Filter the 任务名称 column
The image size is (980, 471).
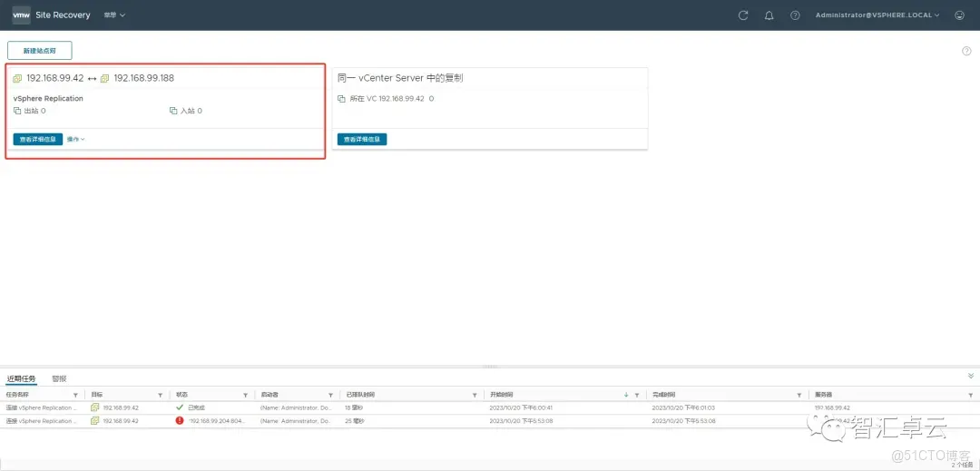(x=75, y=395)
